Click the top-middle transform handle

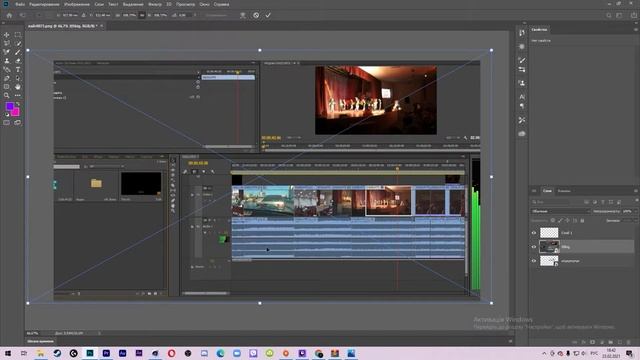point(260,50)
